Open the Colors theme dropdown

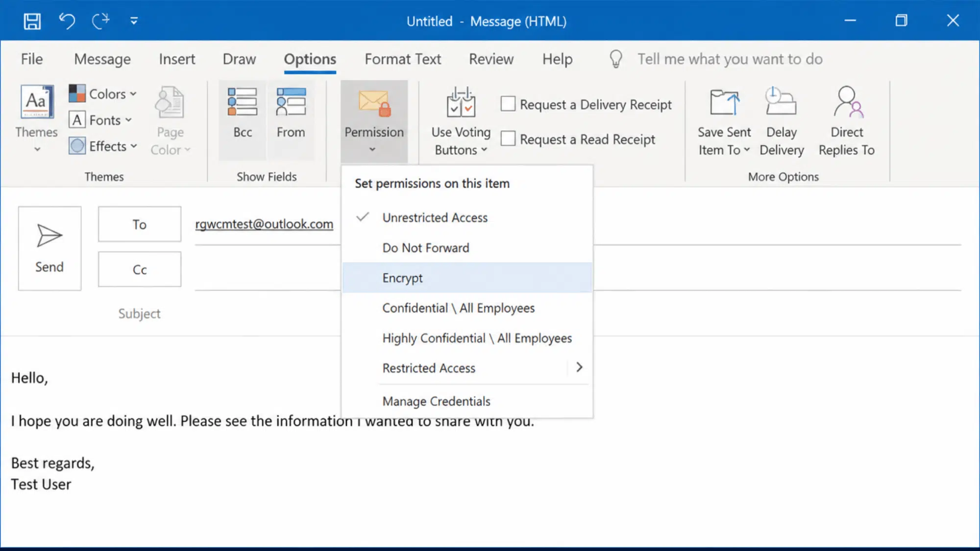tap(103, 94)
